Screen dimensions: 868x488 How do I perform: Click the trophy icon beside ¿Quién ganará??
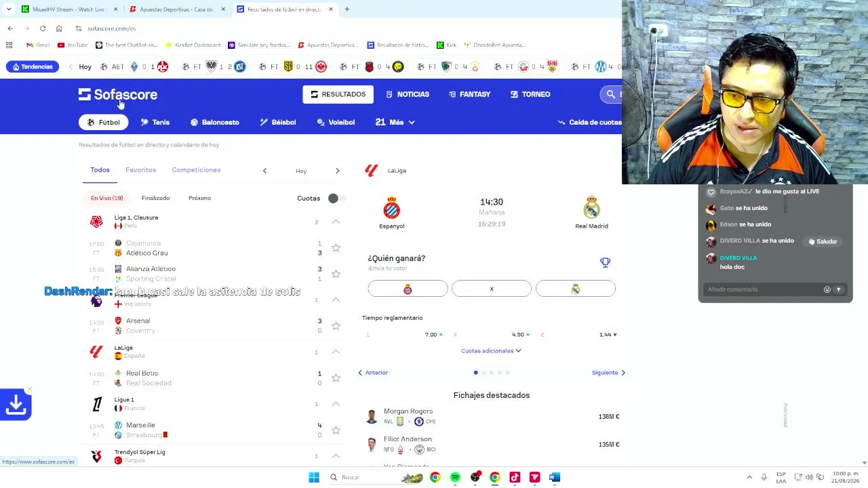(605, 262)
